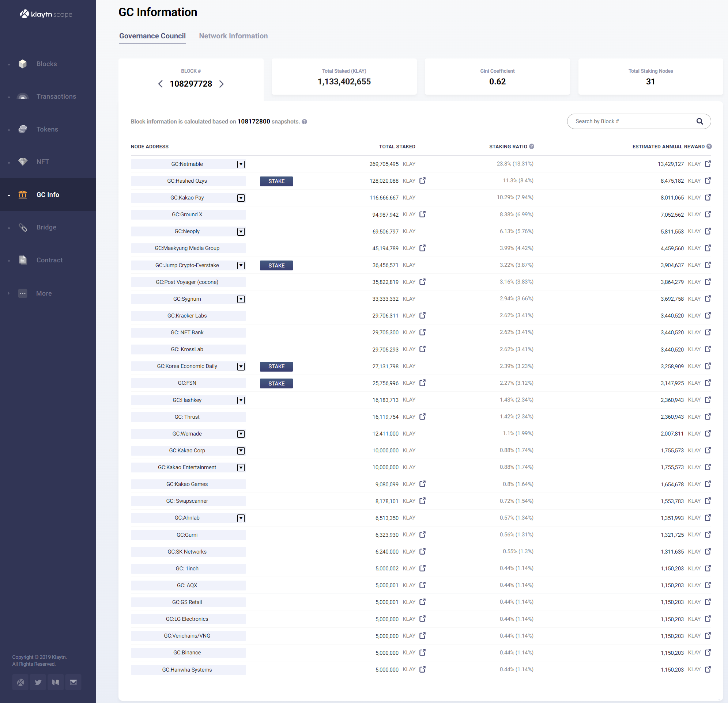
Task: Click STAKE button for GC:FSN
Action: [x=276, y=383]
